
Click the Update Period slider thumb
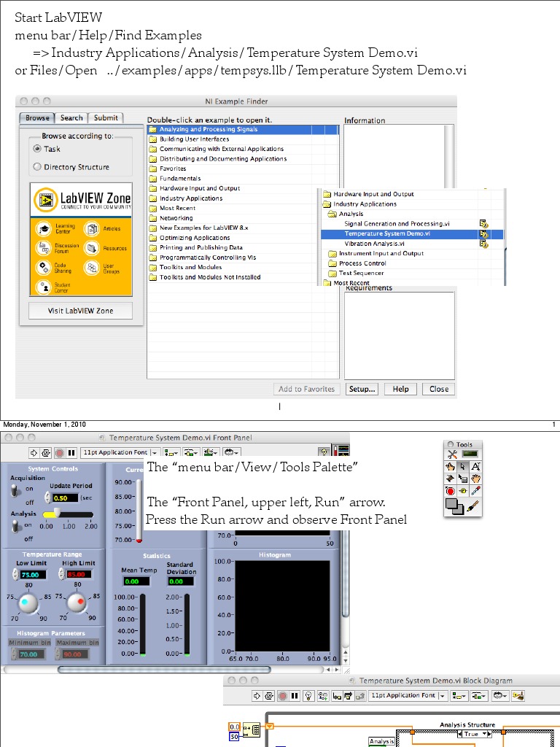(57, 513)
